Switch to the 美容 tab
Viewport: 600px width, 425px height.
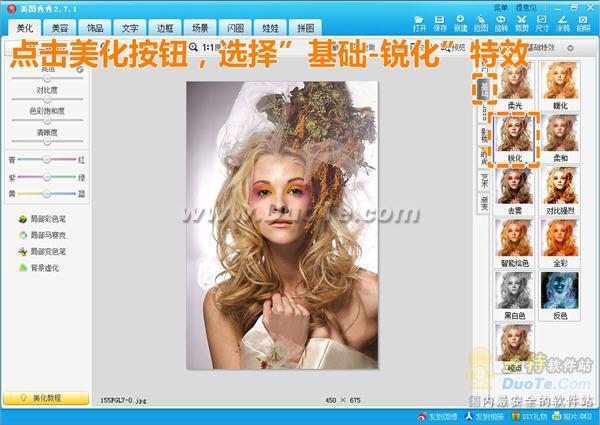coord(60,28)
